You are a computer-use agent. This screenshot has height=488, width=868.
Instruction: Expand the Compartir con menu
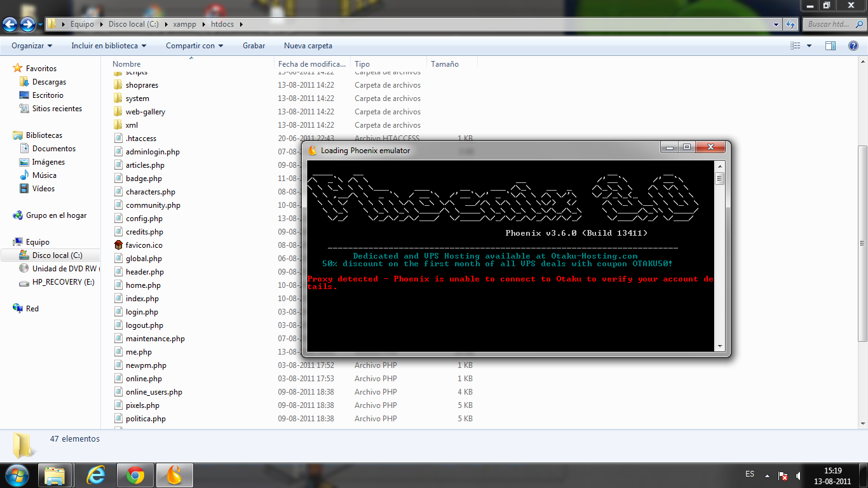pos(194,46)
